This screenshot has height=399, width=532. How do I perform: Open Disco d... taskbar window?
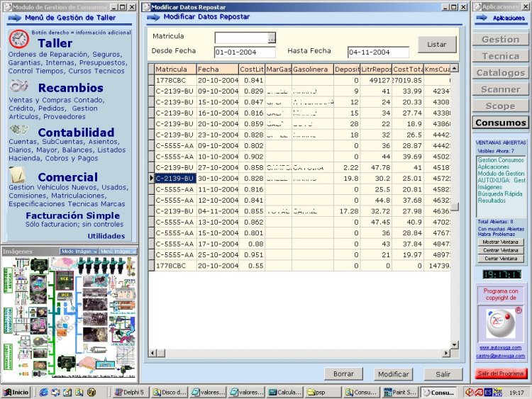coord(170,392)
